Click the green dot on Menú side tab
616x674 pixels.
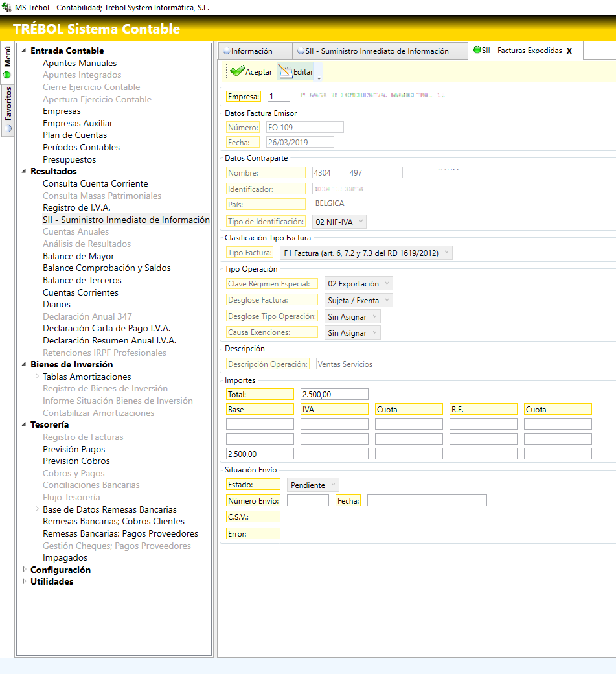click(x=7, y=75)
